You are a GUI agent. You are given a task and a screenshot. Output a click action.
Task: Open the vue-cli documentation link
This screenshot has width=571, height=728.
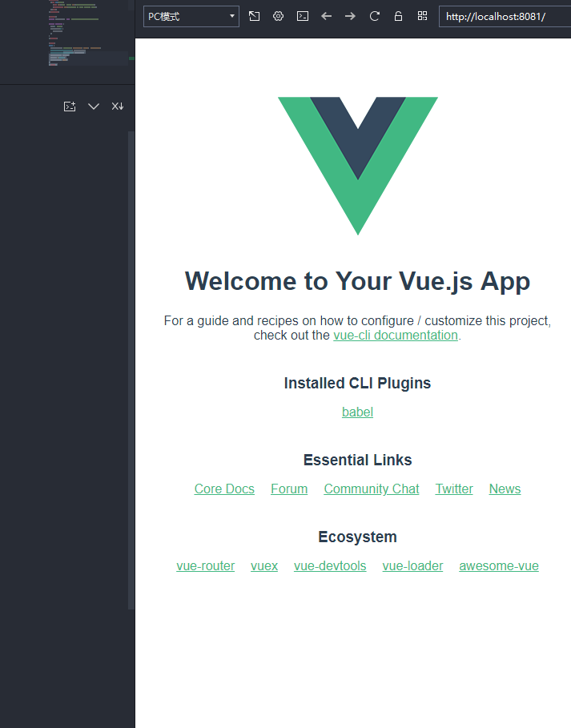pyautogui.click(x=396, y=336)
